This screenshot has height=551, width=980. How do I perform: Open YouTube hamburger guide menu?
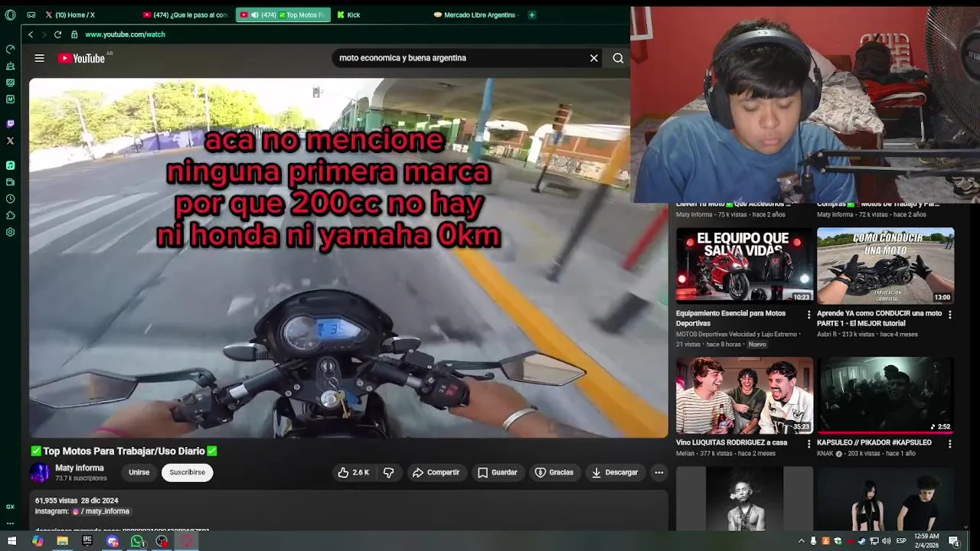[39, 58]
